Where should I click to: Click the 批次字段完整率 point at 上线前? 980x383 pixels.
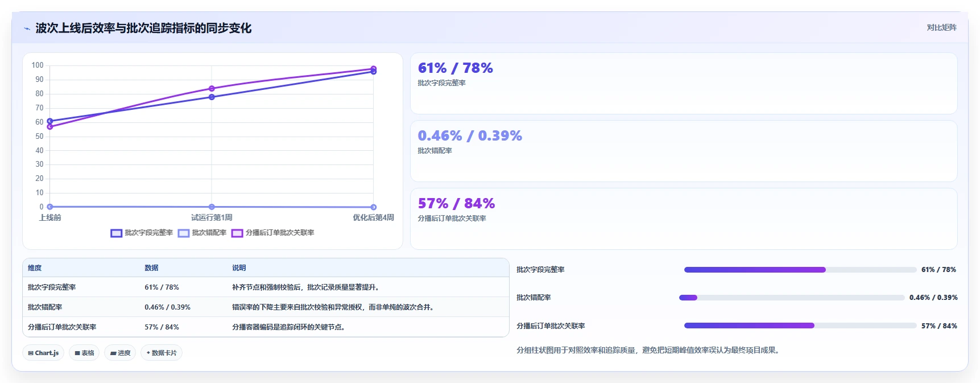pos(50,121)
